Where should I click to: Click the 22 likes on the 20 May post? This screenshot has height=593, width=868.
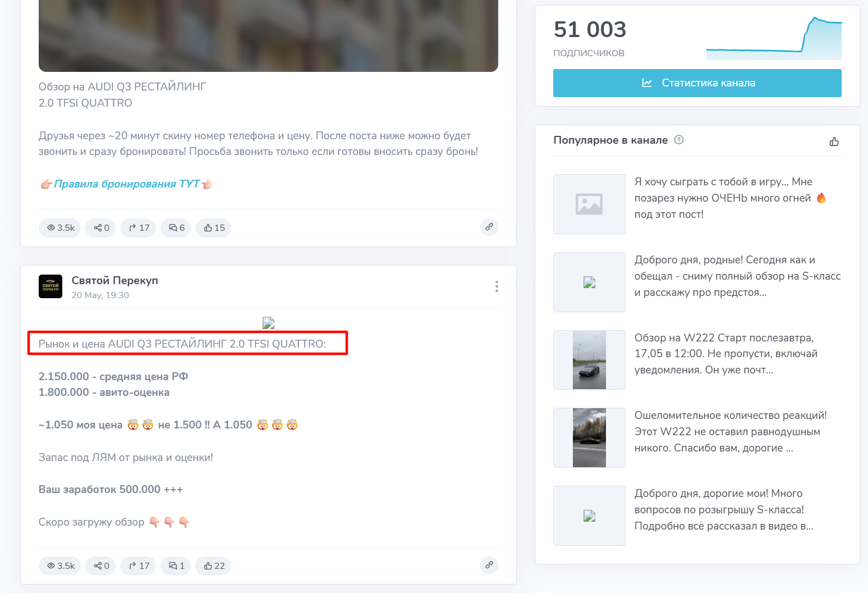214,565
